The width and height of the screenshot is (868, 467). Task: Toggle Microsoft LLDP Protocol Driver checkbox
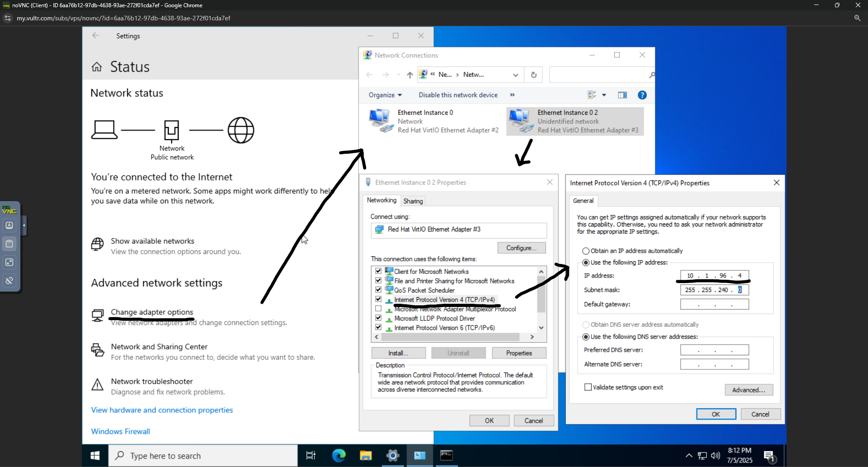click(x=378, y=318)
